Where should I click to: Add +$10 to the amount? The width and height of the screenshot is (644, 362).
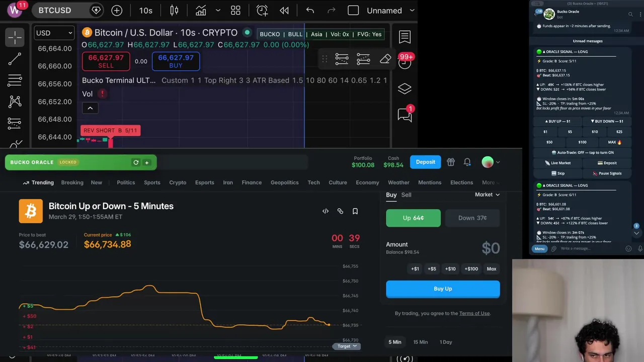click(450, 269)
